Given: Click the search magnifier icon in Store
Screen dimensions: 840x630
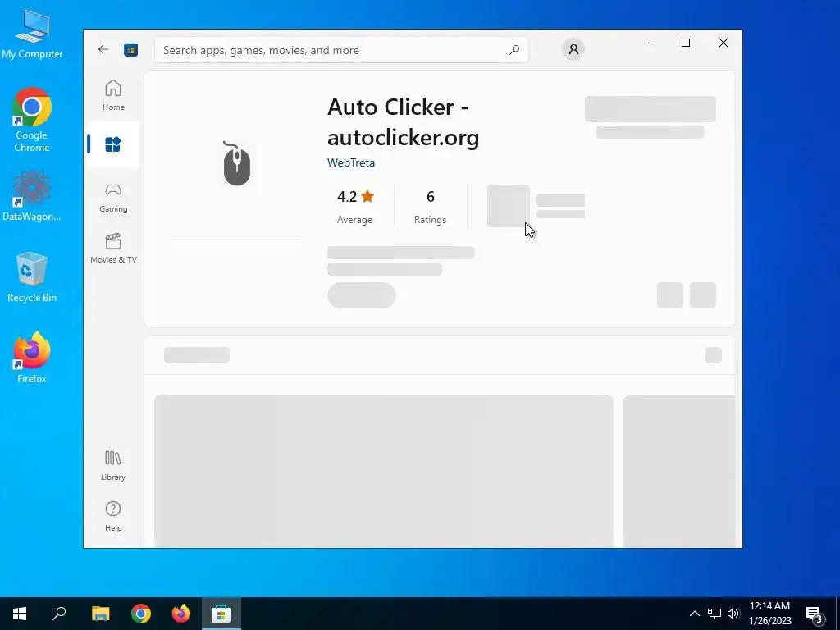Looking at the screenshot, I should pyautogui.click(x=514, y=50).
